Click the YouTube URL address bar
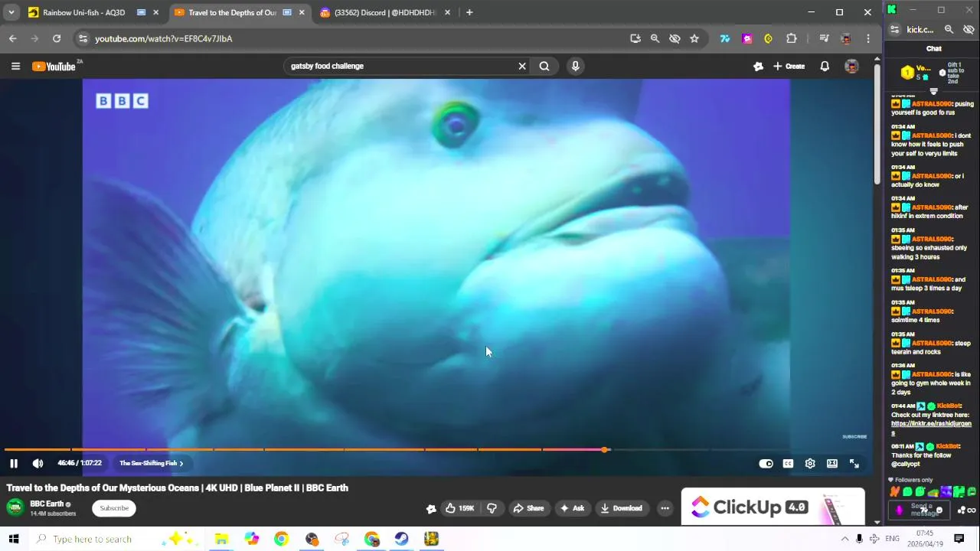 [x=352, y=38]
